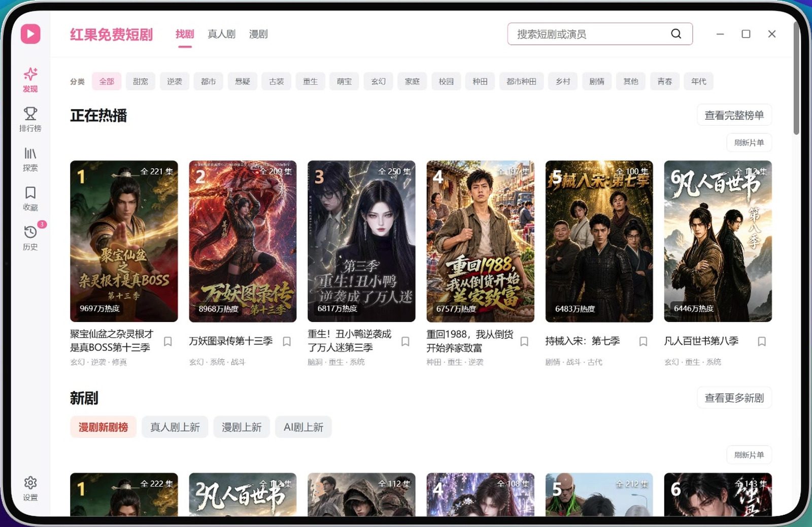812x527 pixels.
Task: Filter by 校园 category
Action: coord(446,81)
